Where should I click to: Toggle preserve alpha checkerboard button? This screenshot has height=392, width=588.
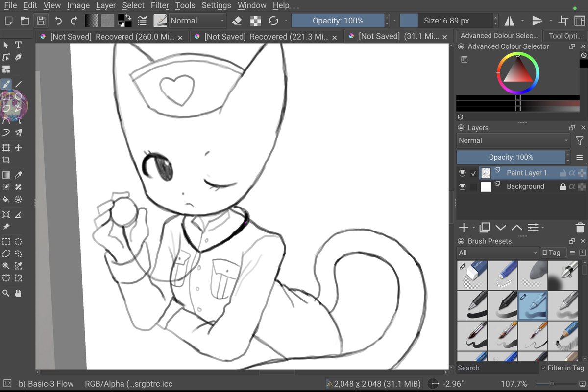pos(255,21)
